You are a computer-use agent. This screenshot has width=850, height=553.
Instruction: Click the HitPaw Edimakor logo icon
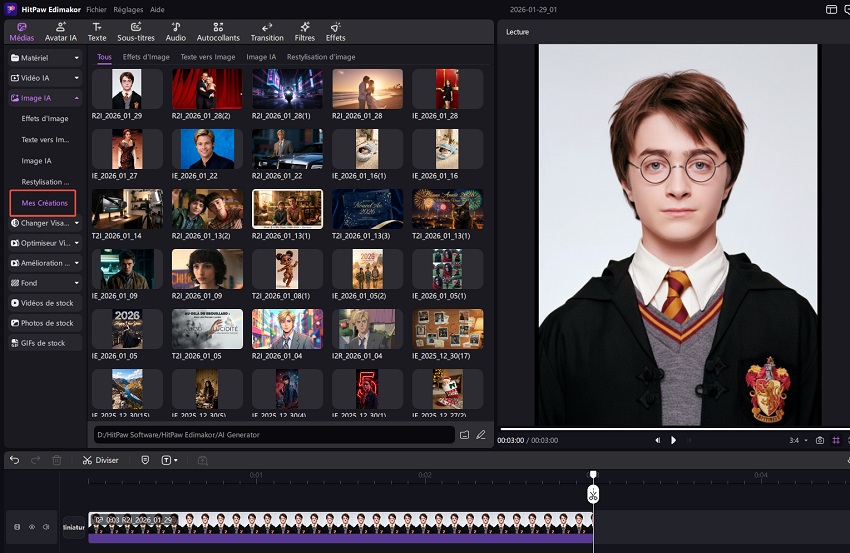pyautogui.click(x=11, y=9)
